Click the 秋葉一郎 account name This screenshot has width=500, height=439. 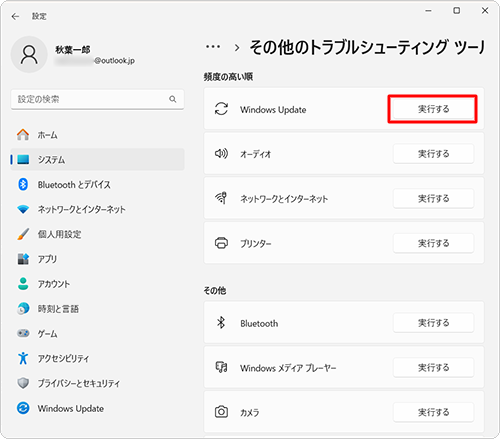[73, 50]
